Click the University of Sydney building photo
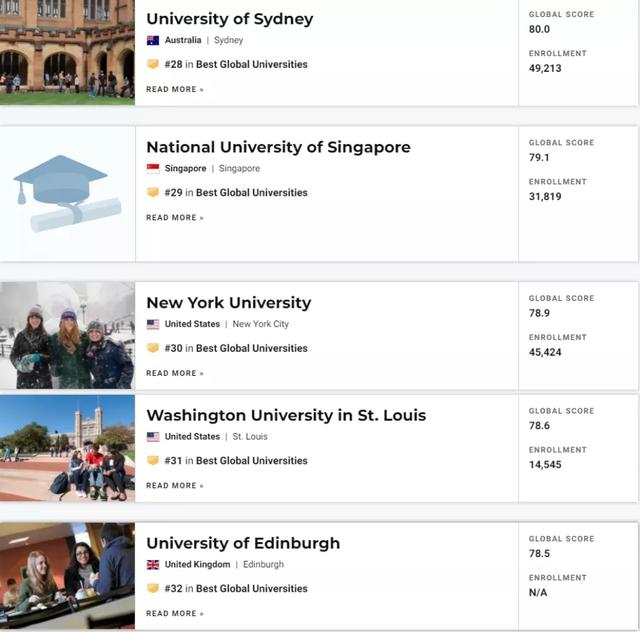 tap(67, 50)
